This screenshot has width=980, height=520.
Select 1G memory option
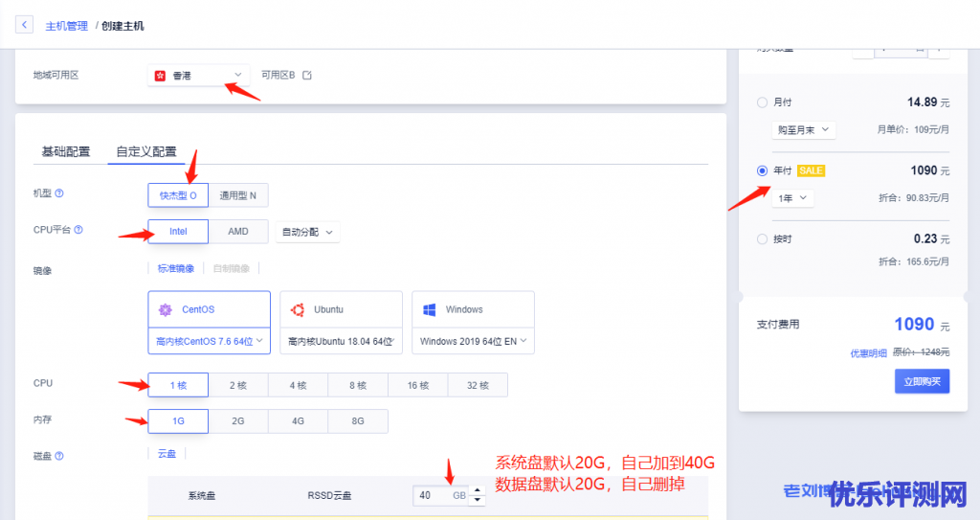[178, 421]
